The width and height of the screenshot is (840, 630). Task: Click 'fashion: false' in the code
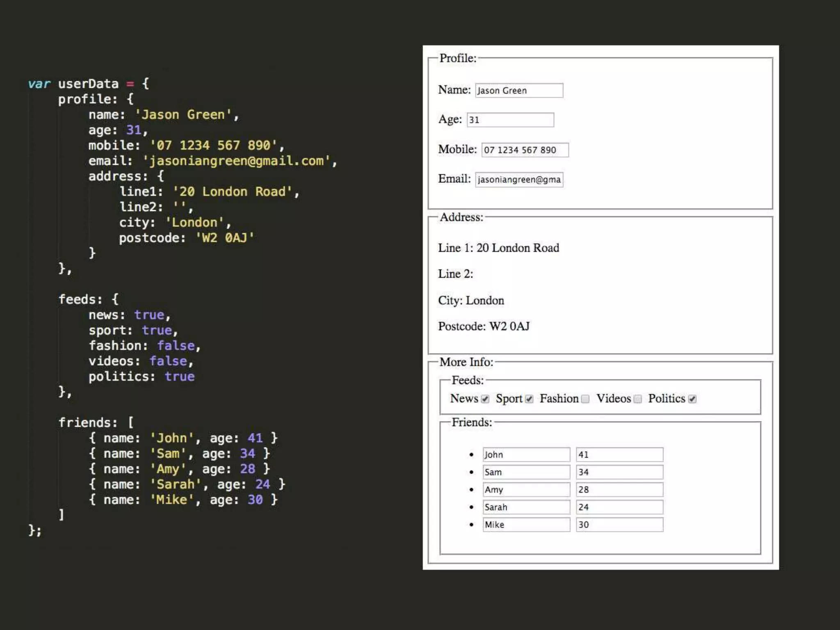142,346
